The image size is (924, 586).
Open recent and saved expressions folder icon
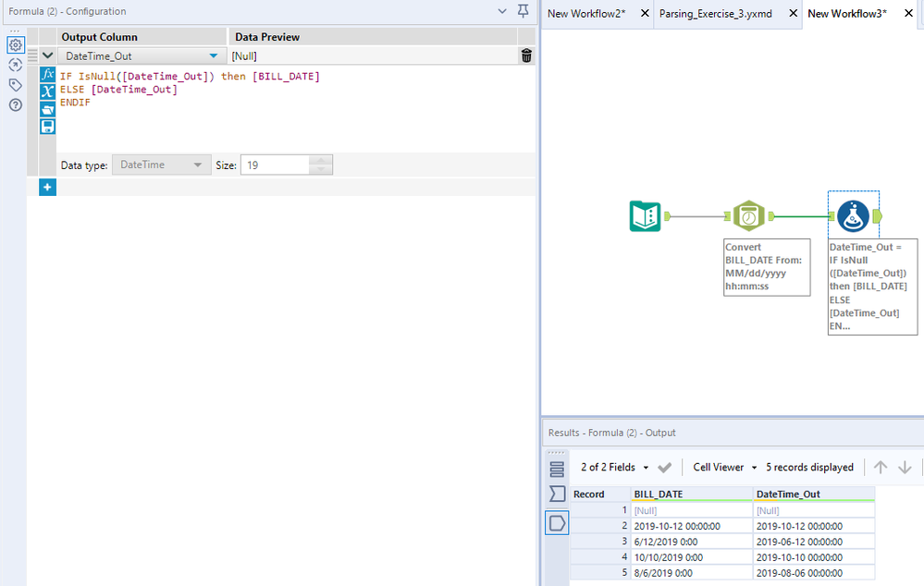48,110
